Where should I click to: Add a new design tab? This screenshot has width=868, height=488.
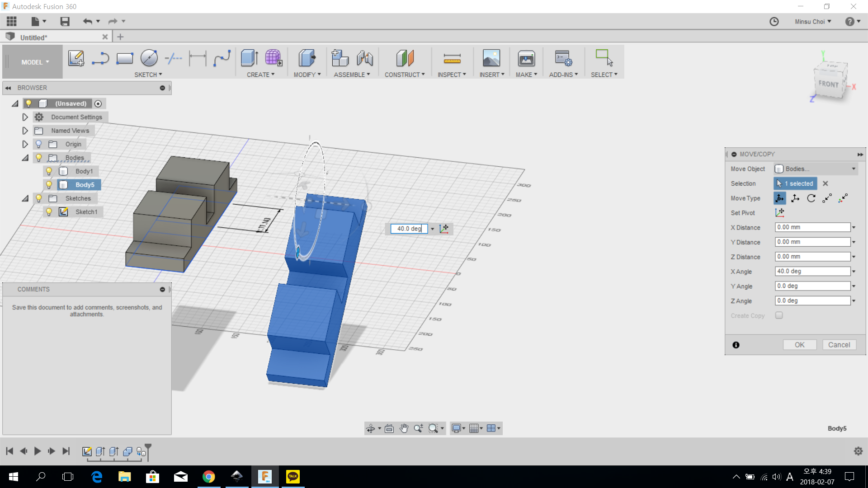[120, 37]
